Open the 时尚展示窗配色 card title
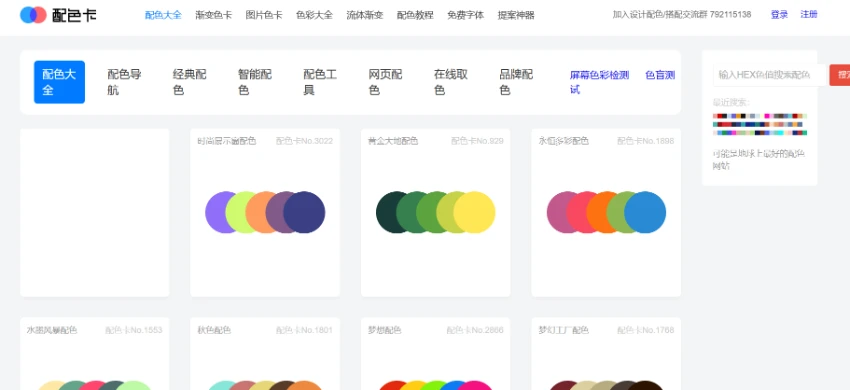850x390 pixels. [227, 141]
